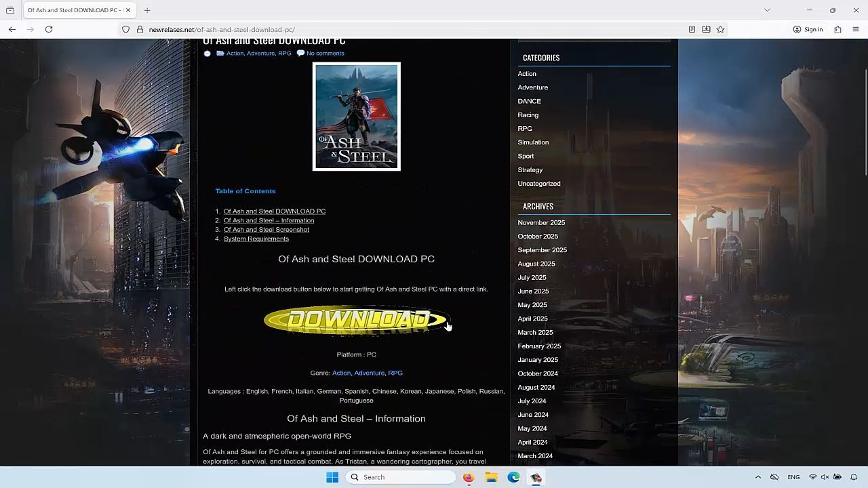The width and height of the screenshot is (868, 488).
Task: Open the tracking protection shield icon
Action: click(125, 29)
